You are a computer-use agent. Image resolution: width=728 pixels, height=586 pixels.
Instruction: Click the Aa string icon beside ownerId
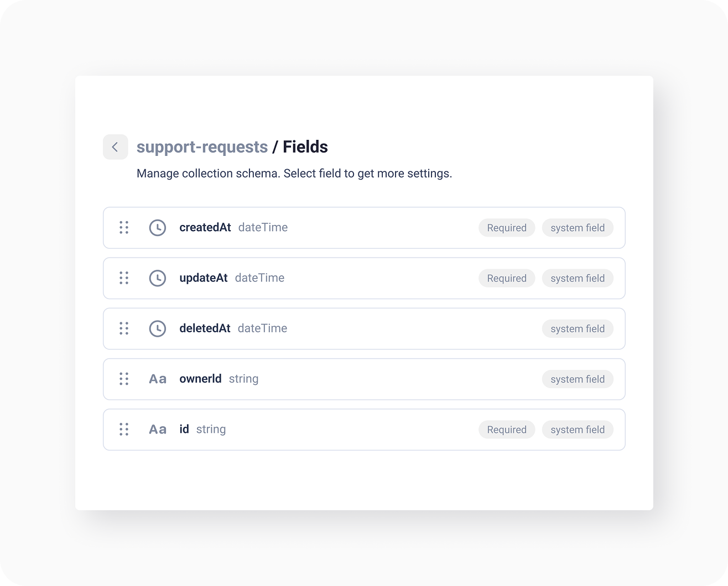tap(158, 379)
